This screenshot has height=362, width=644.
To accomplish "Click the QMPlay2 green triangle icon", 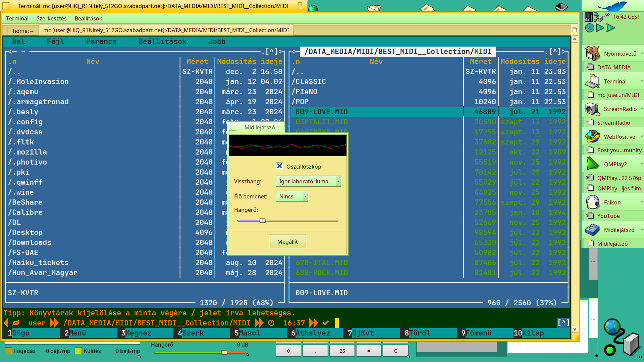I will [593, 164].
